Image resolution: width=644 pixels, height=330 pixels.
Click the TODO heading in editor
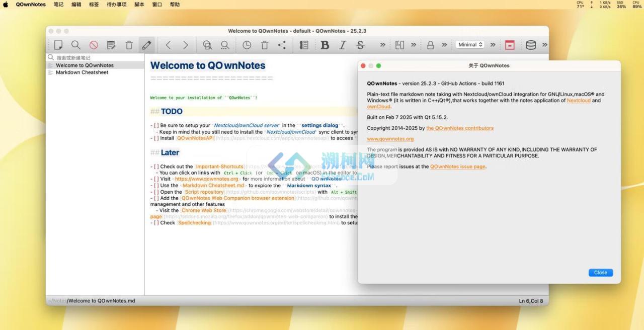pos(172,112)
